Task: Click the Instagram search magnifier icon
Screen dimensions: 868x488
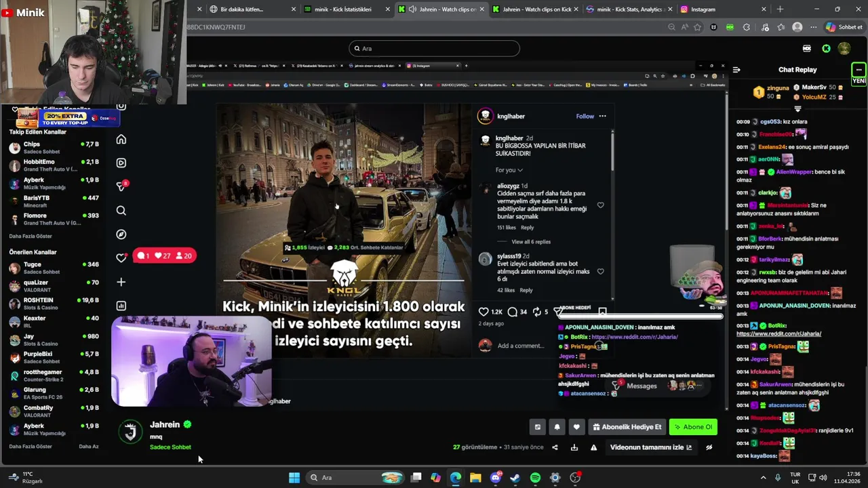Action: [x=121, y=211]
